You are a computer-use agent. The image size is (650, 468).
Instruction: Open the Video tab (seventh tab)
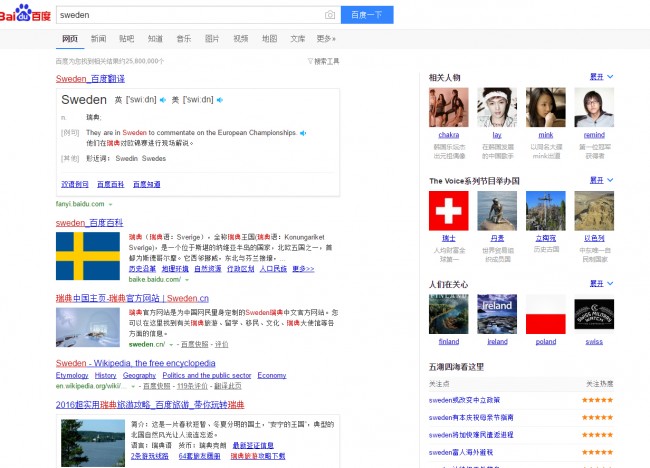click(x=240, y=39)
